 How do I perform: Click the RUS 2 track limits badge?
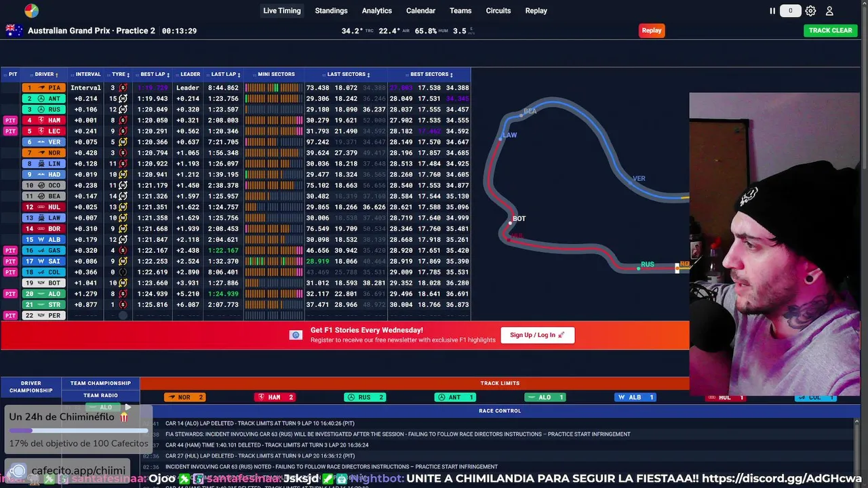tap(364, 397)
